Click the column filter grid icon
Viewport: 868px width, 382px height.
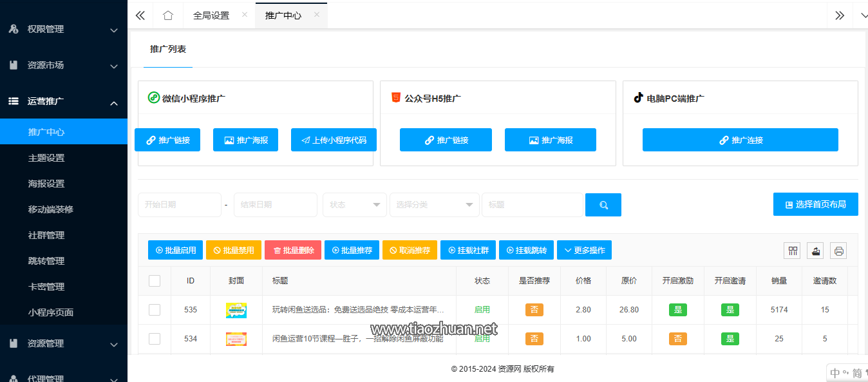click(x=793, y=251)
